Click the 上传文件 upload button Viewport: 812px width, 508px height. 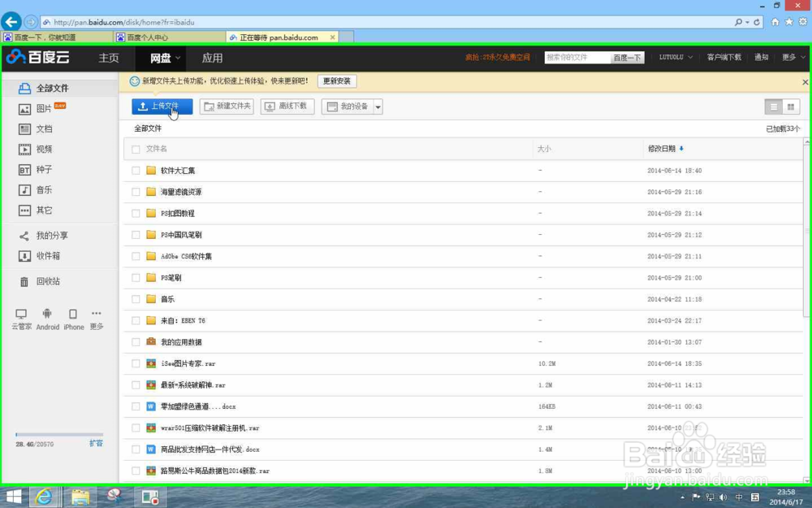pos(162,106)
